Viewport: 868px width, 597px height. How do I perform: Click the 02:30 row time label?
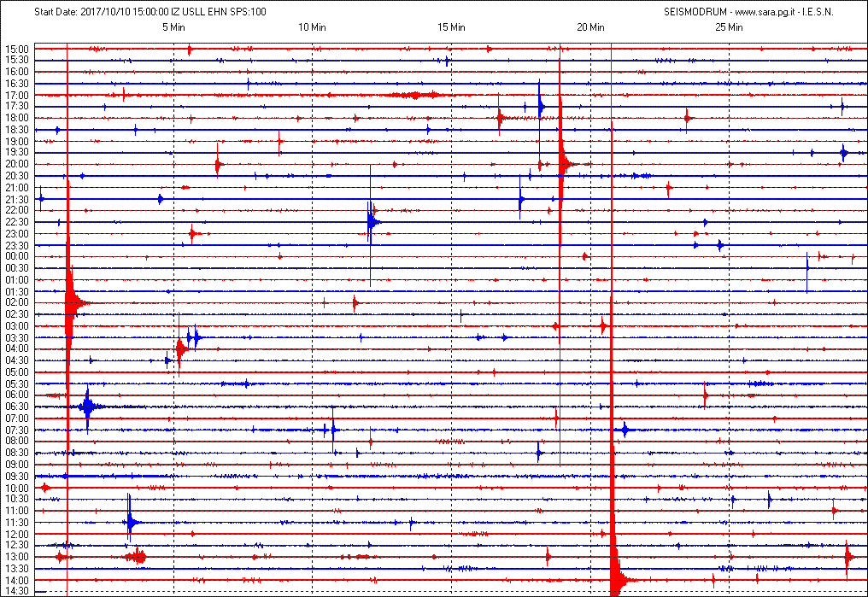click(x=17, y=314)
